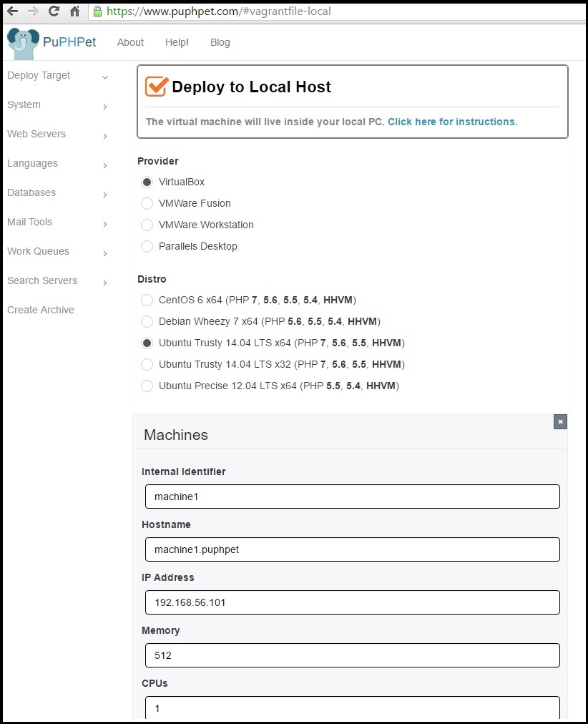Click the orange Deploy to Local Host checkmark icon
This screenshot has width=588, height=724.
tap(157, 87)
